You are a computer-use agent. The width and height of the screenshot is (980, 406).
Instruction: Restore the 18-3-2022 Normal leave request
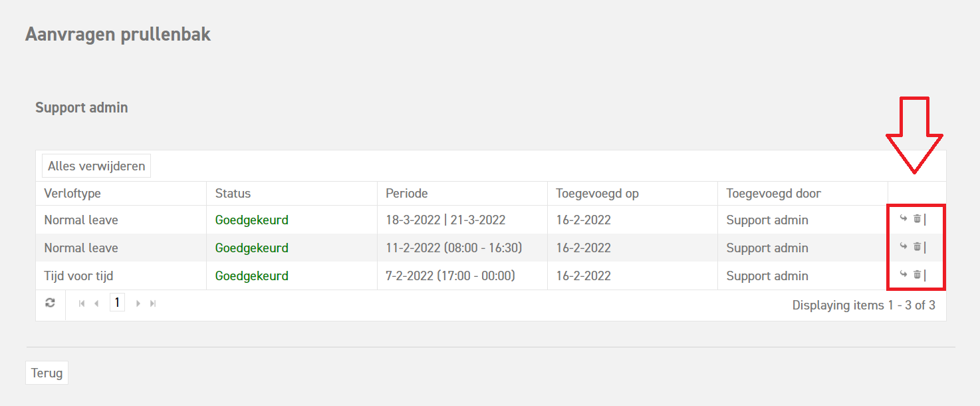pyautogui.click(x=904, y=218)
